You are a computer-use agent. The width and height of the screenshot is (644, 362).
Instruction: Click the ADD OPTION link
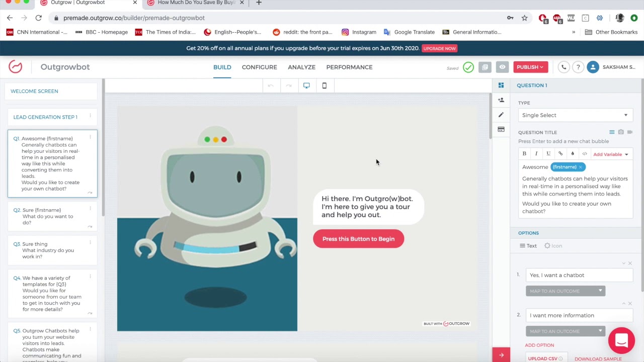(539, 345)
